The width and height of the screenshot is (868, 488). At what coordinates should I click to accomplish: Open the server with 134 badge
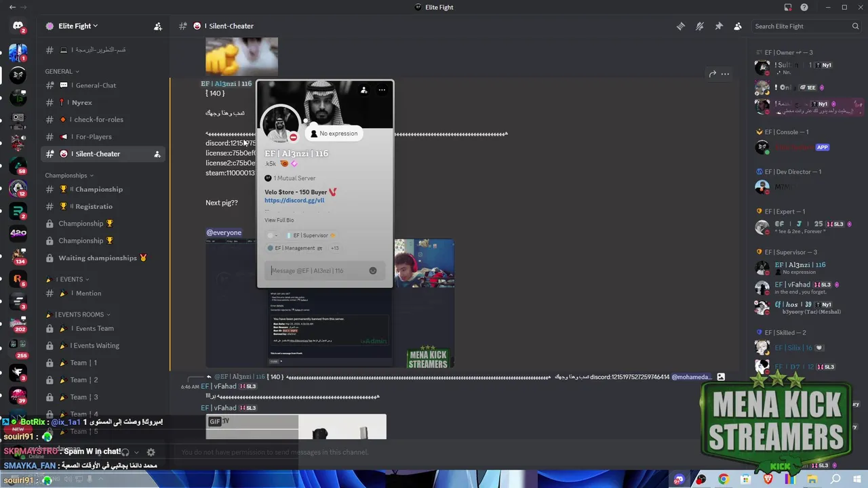[18, 256]
